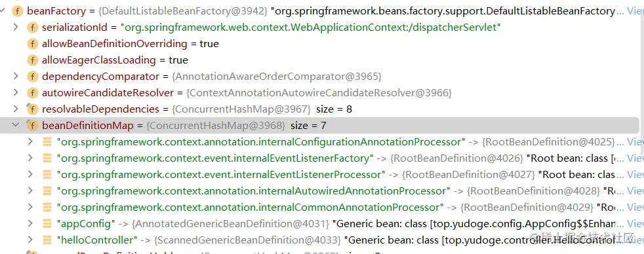Open View link for internalEventListenerProcessor row
644x254 pixels.
[x=635, y=175]
